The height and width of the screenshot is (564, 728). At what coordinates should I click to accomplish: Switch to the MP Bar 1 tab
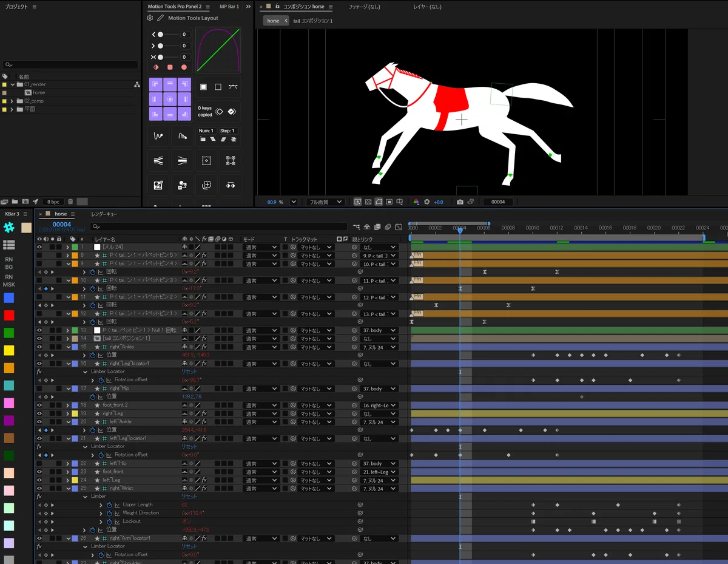(x=229, y=6)
